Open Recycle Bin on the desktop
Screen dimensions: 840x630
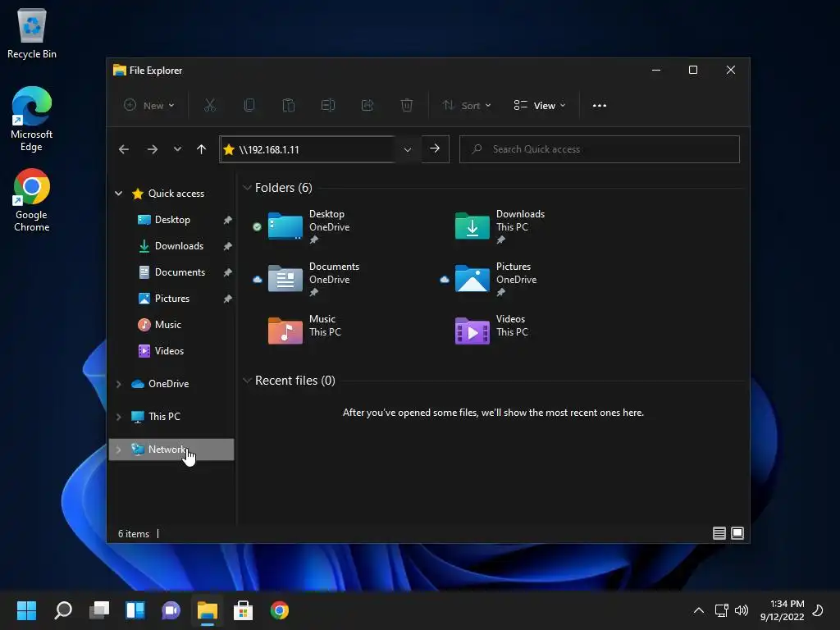(x=32, y=34)
